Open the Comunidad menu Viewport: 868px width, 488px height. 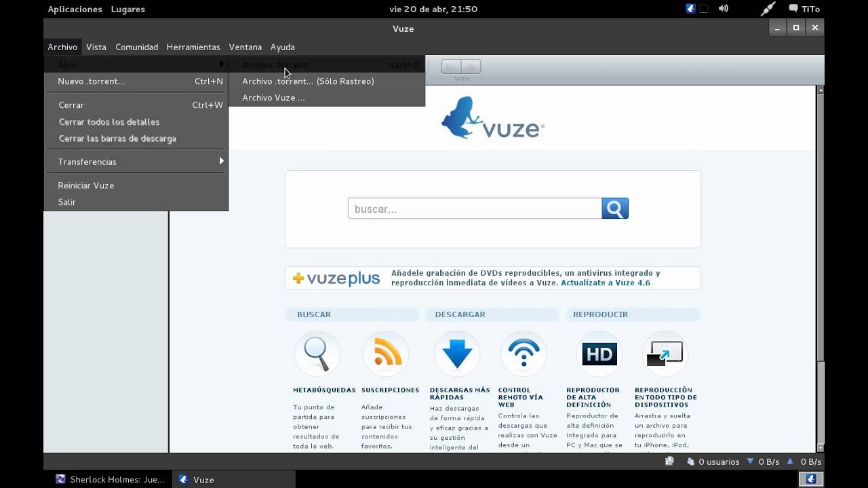click(x=136, y=47)
